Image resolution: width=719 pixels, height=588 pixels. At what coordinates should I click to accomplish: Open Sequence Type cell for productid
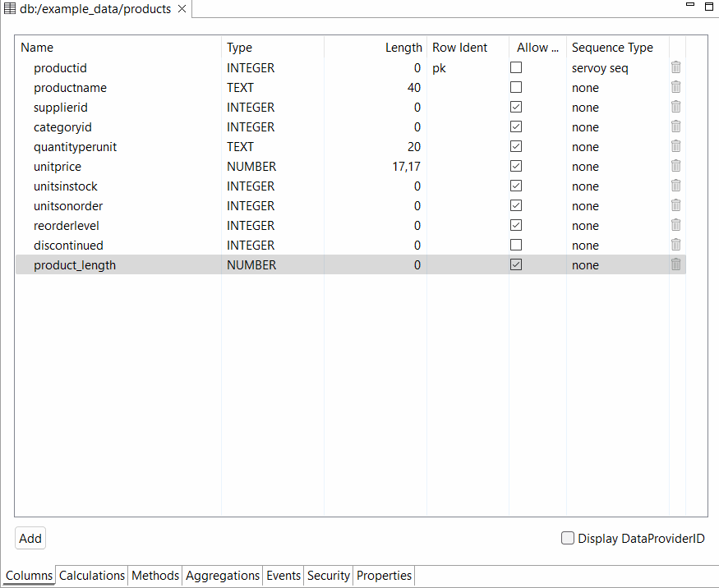pos(616,68)
